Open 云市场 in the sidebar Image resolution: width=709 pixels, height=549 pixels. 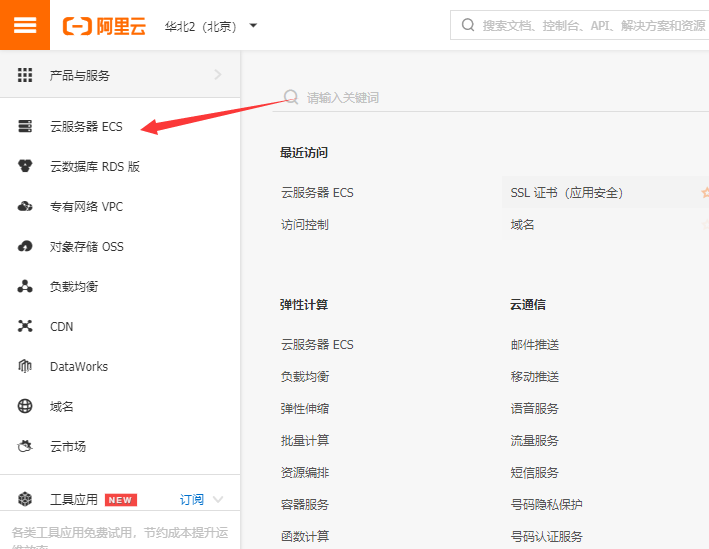[68, 447]
